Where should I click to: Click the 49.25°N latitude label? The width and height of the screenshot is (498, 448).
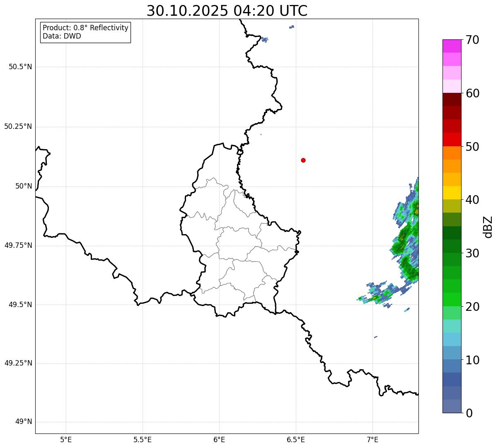point(18,363)
